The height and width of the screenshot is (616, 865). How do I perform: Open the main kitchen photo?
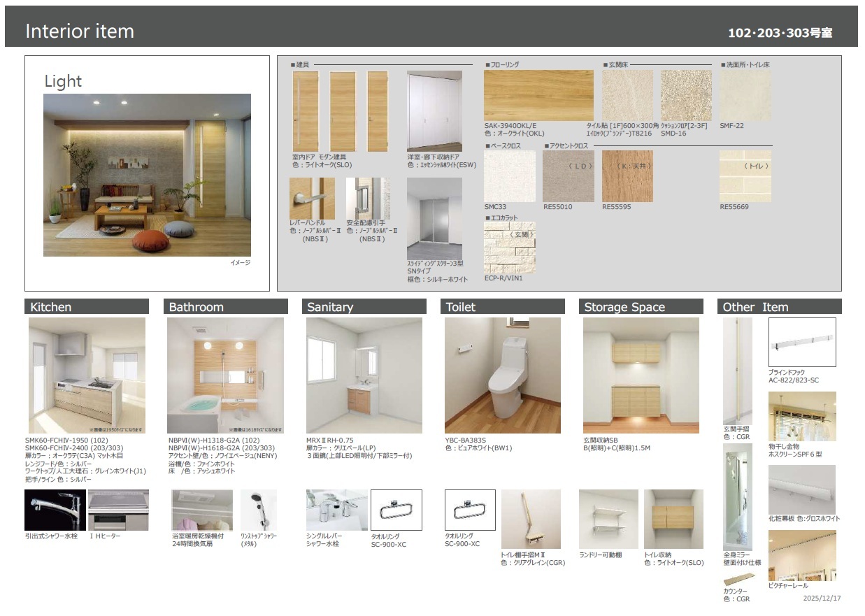pos(87,375)
